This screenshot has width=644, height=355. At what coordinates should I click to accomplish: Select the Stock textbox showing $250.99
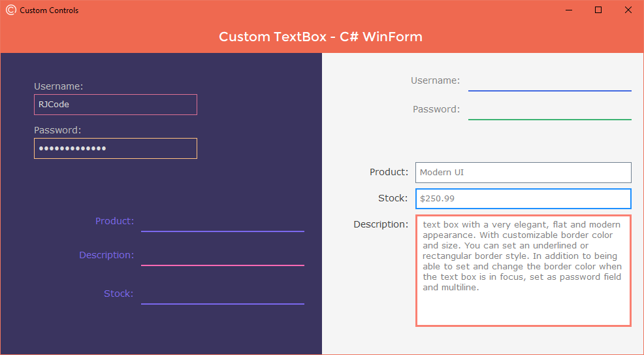point(523,199)
